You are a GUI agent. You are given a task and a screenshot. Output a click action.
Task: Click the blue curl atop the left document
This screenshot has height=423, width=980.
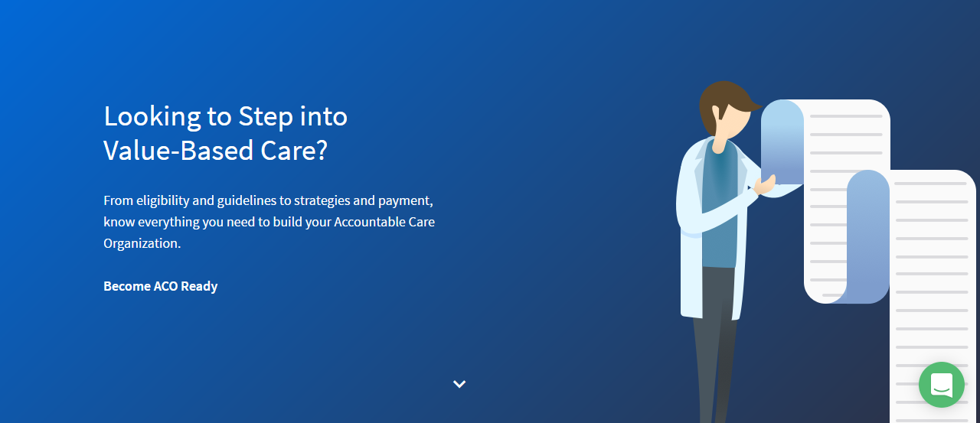pyautogui.click(x=782, y=142)
